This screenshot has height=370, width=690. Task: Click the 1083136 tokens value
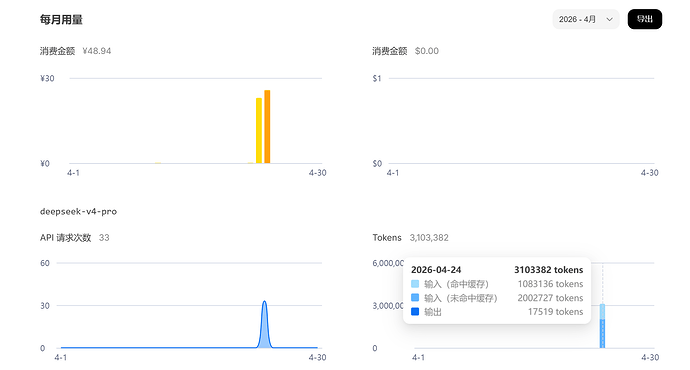[551, 284]
